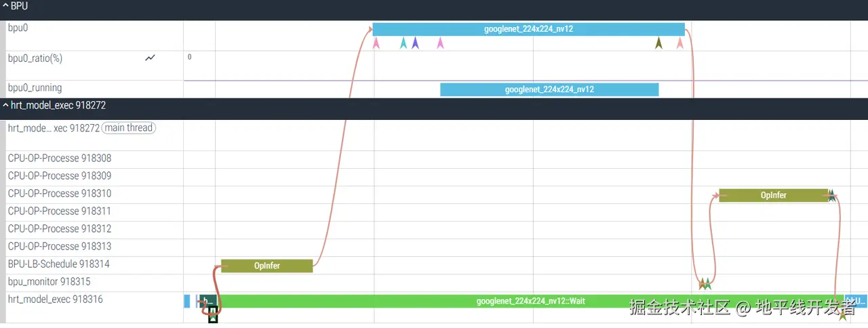Image resolution: width=868 pixels, height=328 pixels.
Task: Select the small dark 'h...' slice before Wait
Action: (208, 301)
